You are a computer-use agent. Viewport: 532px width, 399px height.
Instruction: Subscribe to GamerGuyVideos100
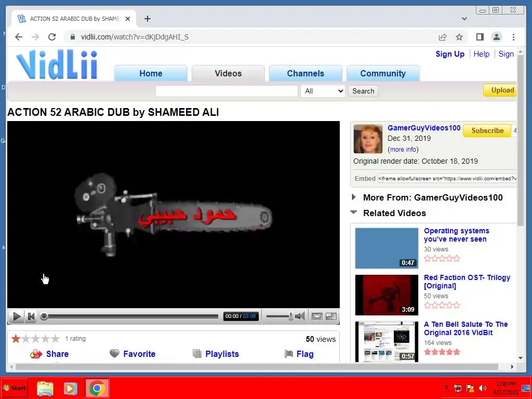[x=487, y=130]
